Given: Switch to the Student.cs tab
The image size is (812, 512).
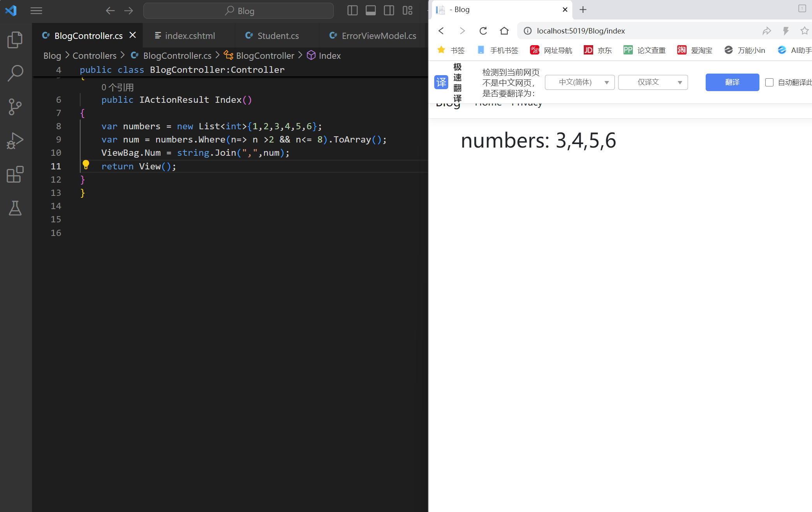Looking at the screenshot, I should tap(278, 36).
